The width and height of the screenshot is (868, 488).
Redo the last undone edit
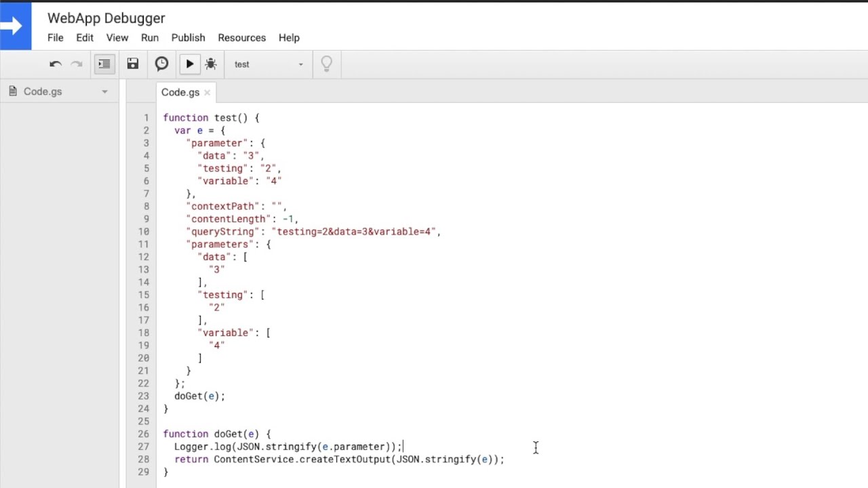tap(77, 64)
